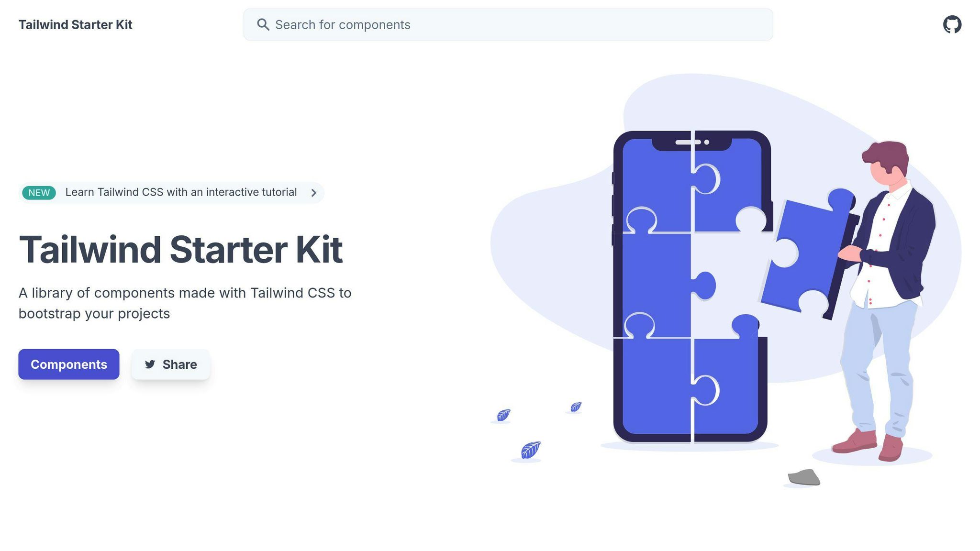Click the puzzle phone screen illustration
The height and width of the screenshot is (551, 980).
pyautogui.click(x=691, y=286)
